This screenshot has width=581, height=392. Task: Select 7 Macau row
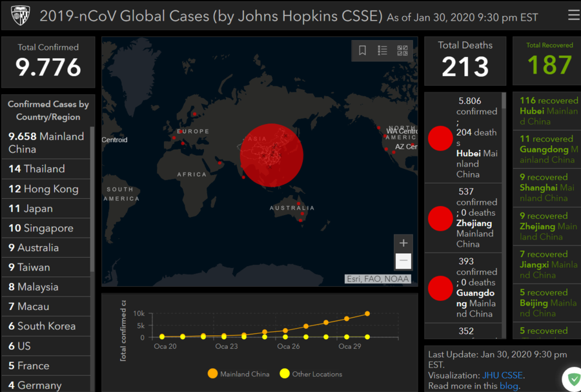(46, 307)
